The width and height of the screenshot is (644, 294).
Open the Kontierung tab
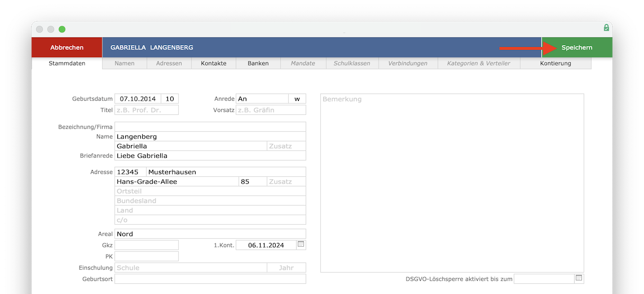click(555, 63)
